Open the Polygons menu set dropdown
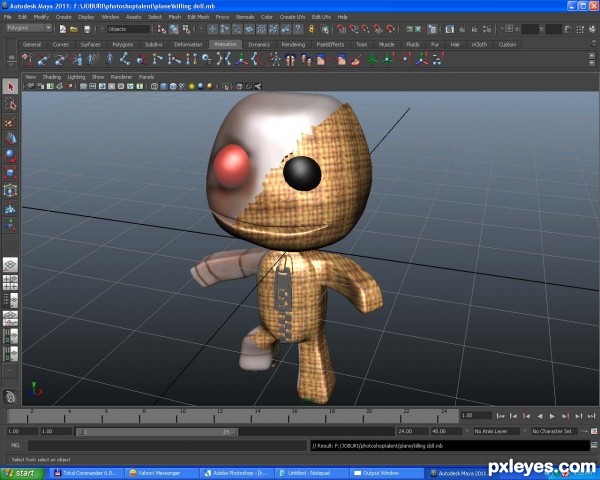 coord(29,28)
